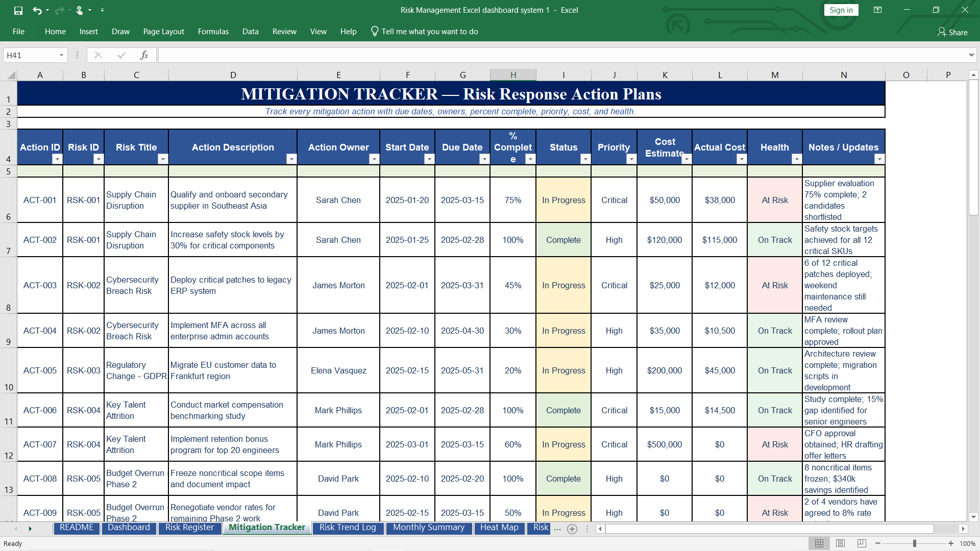Open the Action ID filter dropdown
Screen dimensions: 980x551
point(57,159)
